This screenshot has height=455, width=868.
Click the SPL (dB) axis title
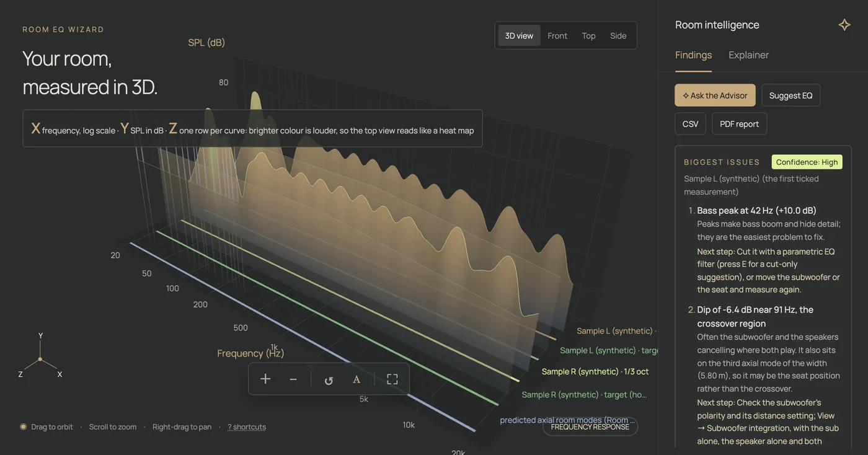point(206,42)
